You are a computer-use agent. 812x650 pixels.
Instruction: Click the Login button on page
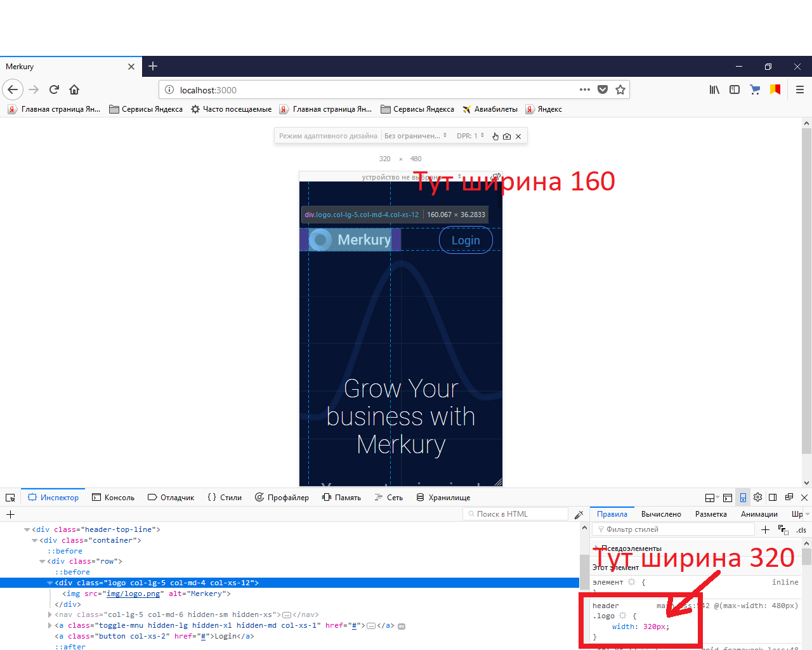466,240
